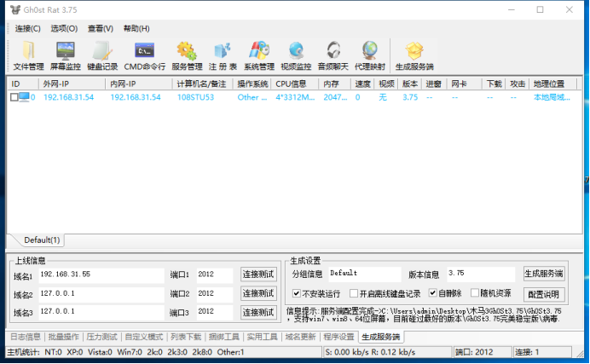The width and height of the screenshot is (590, 364).
Task: Click 连接测试 button for 域名3
Action: pyautogui.click(x=258, y=313)
